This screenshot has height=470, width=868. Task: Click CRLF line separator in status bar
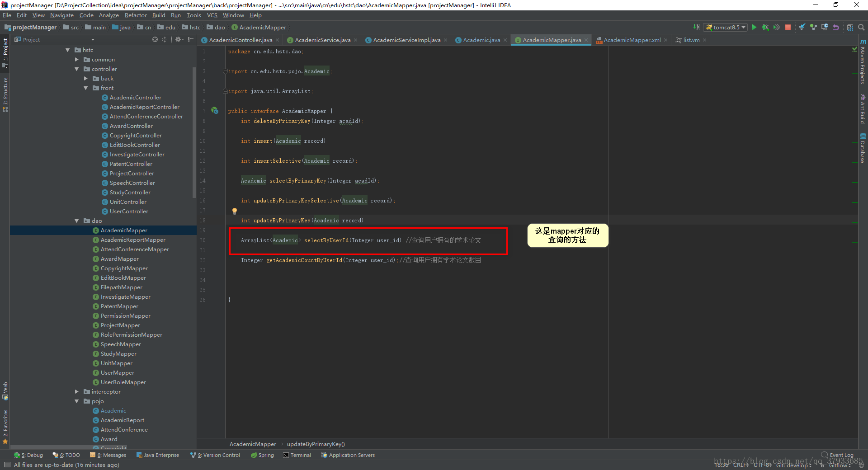pos(741,465)
